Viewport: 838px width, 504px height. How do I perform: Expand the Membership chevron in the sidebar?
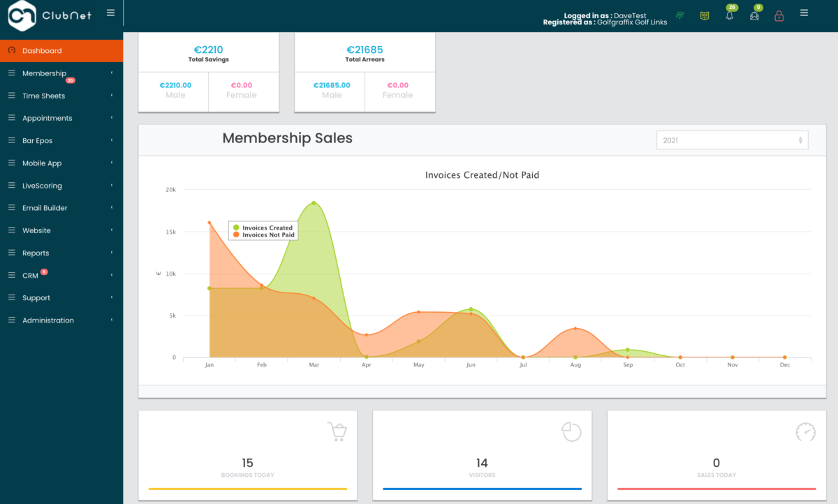tap(112, 73)
